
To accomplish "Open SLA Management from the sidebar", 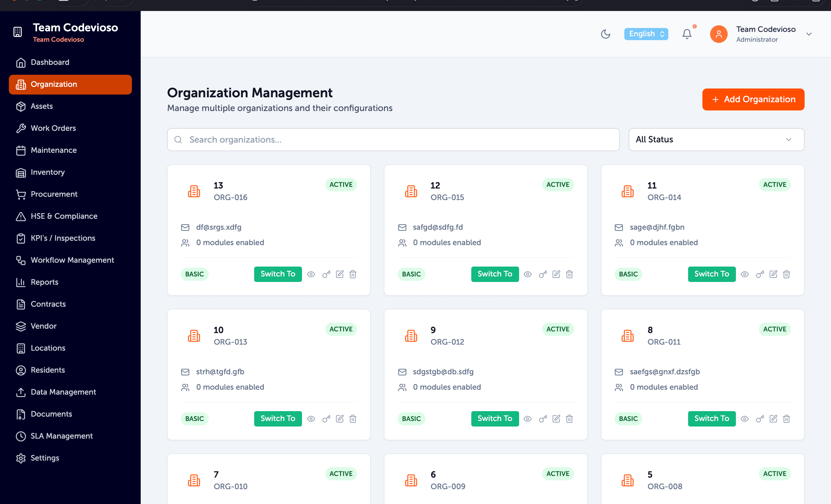I will coord(70,436).
